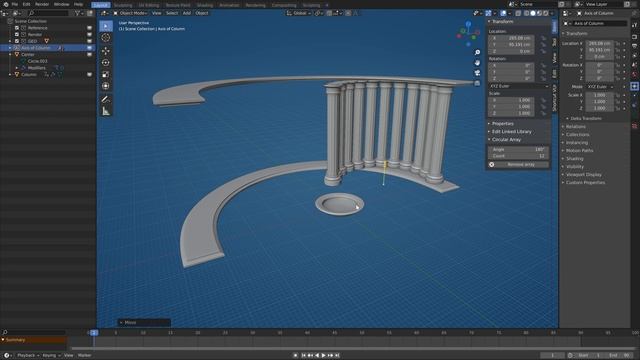This screenshot has height=360, width=640.
Task: Click the current frame marker in timeline
Action: [x=94, y=333]
